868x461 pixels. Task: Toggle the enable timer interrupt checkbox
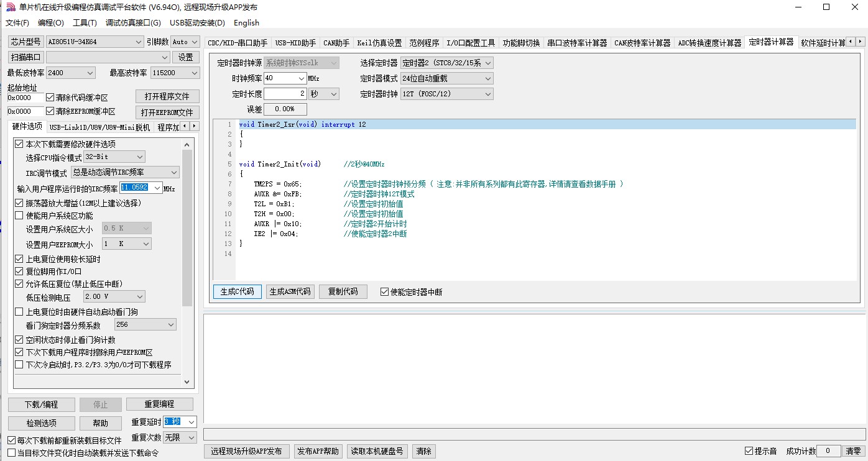click(384, 292)
